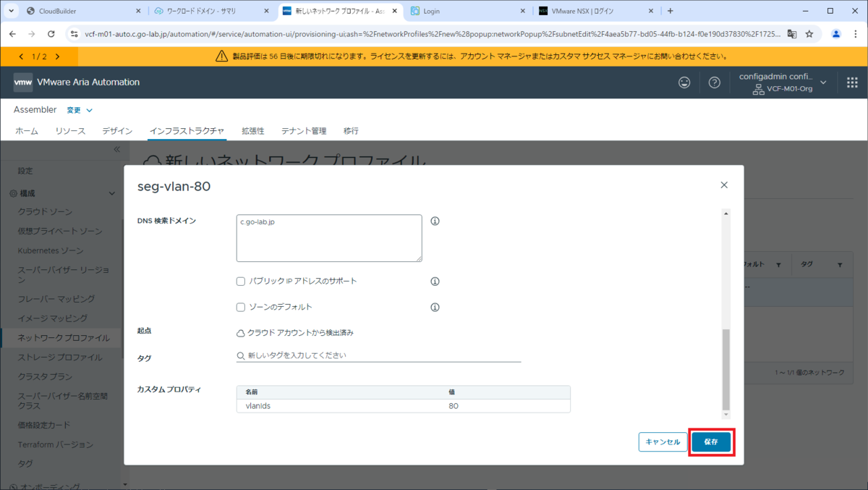Click the dialog's vertical scrollbar thumb

click(x=726, y=369)
